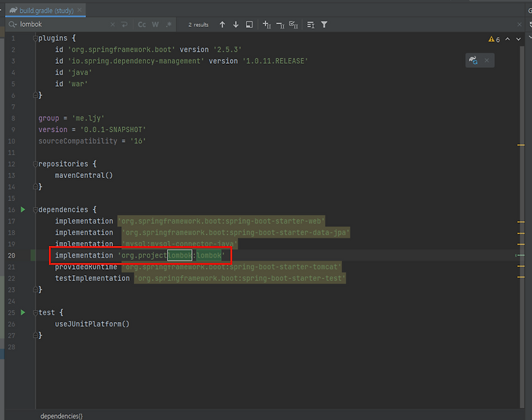Go to previous search occurrence arrow
Viewport: 532px width, 420px height.
click(x=222, y=25)
